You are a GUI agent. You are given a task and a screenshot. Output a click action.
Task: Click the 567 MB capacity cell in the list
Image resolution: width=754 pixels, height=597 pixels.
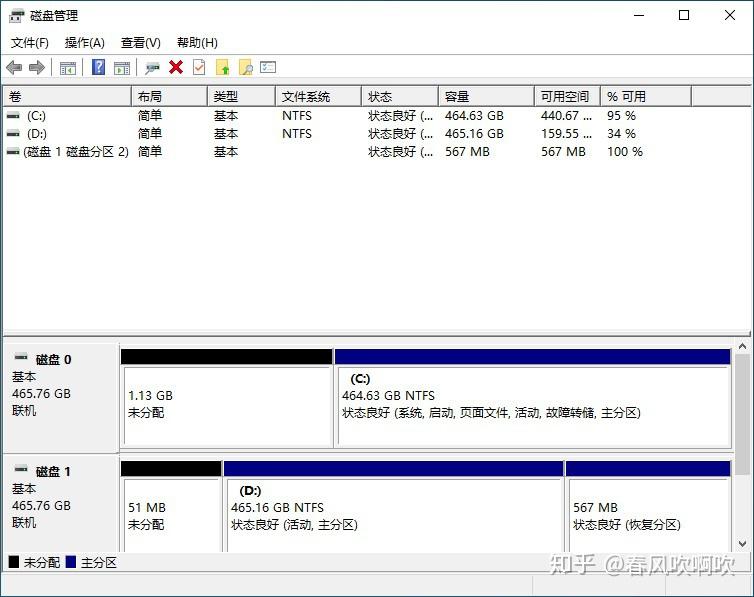(467, 152)
